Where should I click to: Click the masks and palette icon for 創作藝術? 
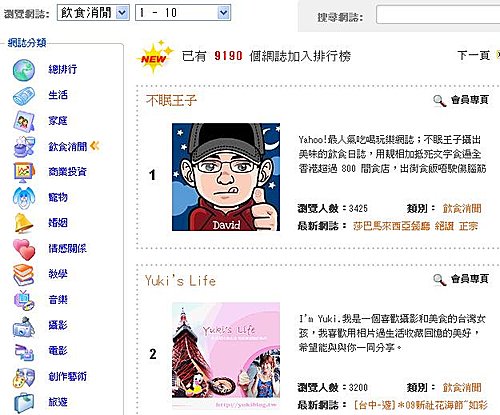(23, 377)
